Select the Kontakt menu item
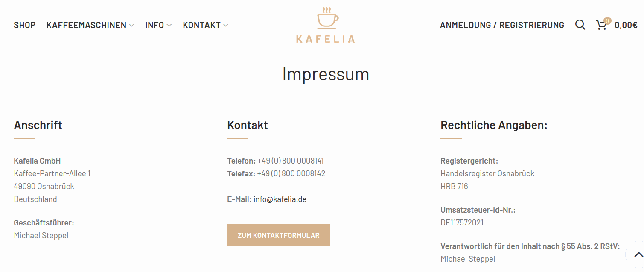The height and width of the screenshot is (272, 644). [201, 25]
